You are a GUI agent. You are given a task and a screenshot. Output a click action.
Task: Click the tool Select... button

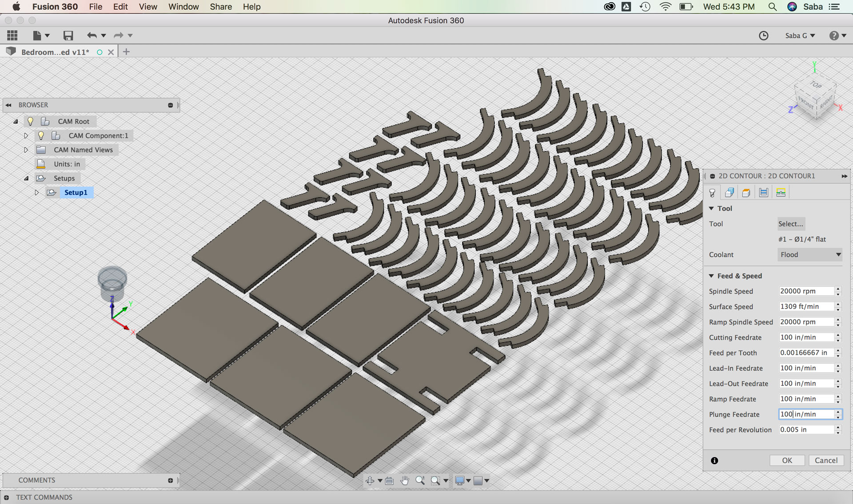[790, 224]
